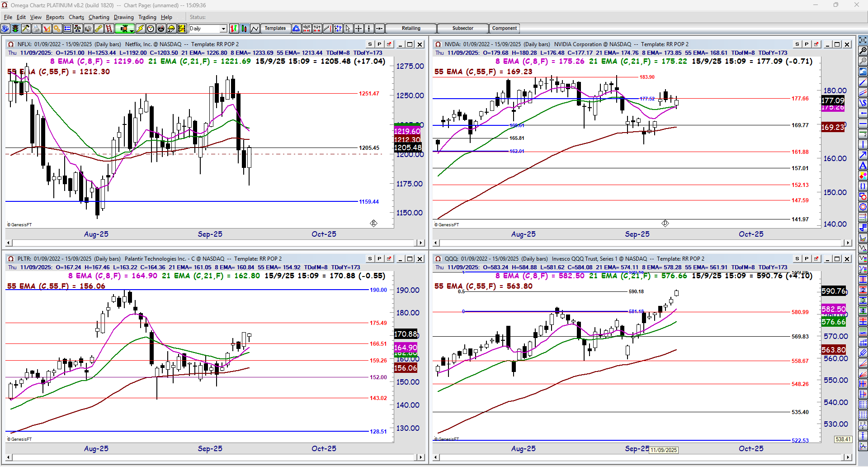
Task: Click the 183.90 resistance label on NVDA chart
Action: [647, 77]
